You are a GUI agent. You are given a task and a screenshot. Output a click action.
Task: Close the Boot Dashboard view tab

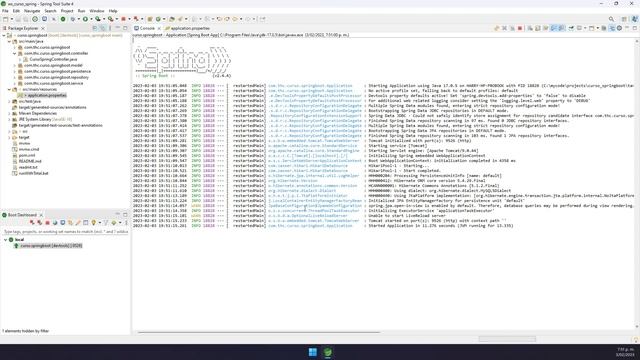41,215
